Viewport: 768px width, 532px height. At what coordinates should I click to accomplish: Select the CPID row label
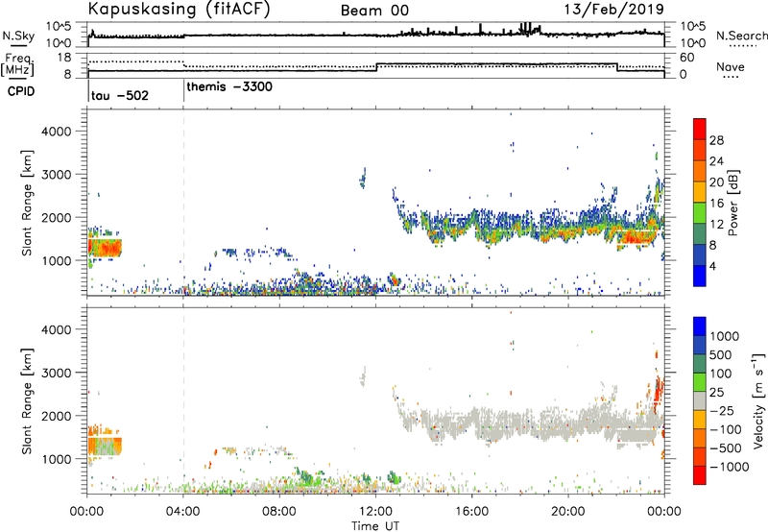coord(21,91)
